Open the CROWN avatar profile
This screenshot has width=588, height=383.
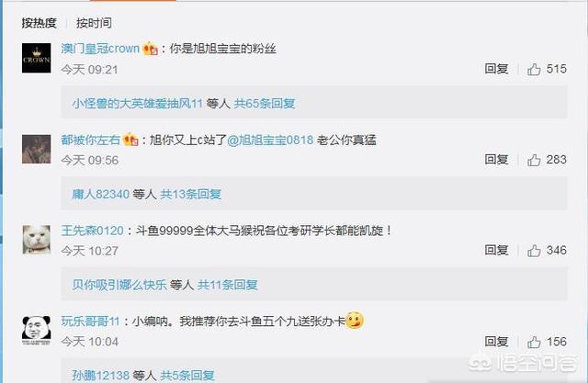click(x=37, y=58)
